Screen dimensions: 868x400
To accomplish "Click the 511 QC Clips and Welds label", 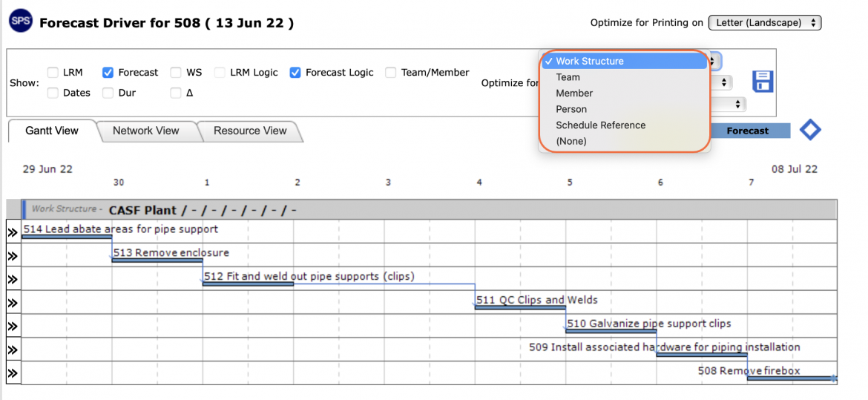I will [537, 300].
